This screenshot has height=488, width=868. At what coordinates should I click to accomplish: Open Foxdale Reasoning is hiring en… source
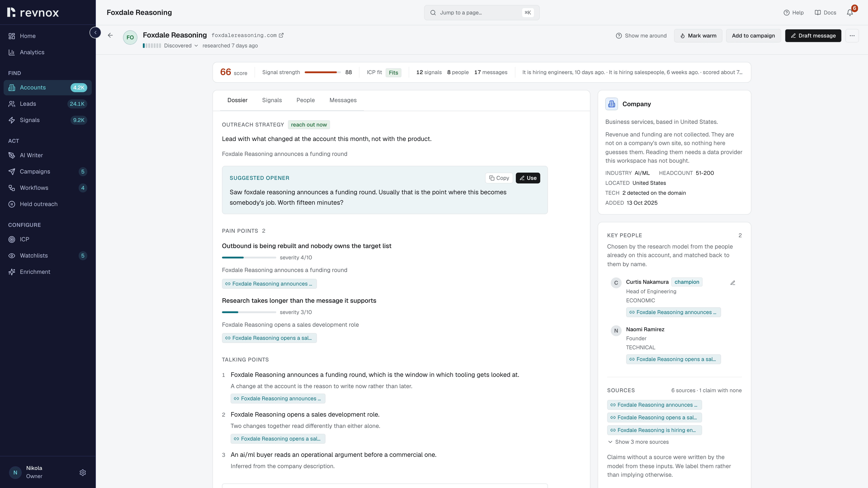tap(654, 430)
